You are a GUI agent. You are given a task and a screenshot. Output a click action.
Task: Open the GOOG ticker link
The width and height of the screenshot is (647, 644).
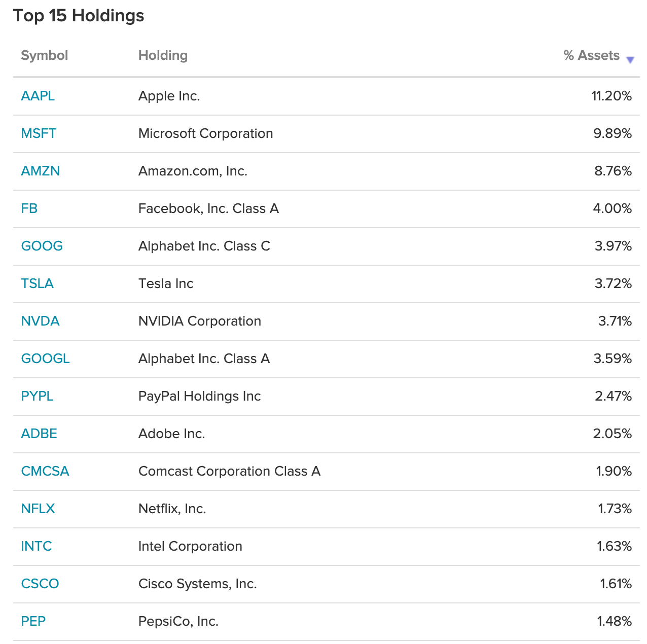coord(42,246)
